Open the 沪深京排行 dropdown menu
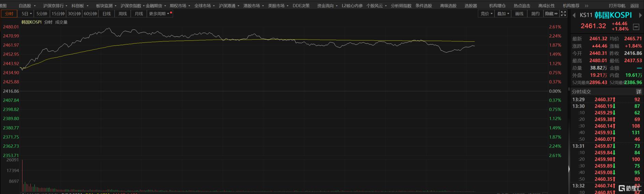The height and width of the screenshot is (194, 644). (x=55, y=6)
